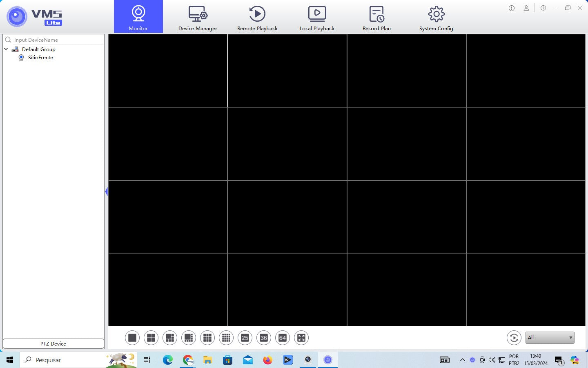Select the 4-split screen layout

tap(151, 338)
